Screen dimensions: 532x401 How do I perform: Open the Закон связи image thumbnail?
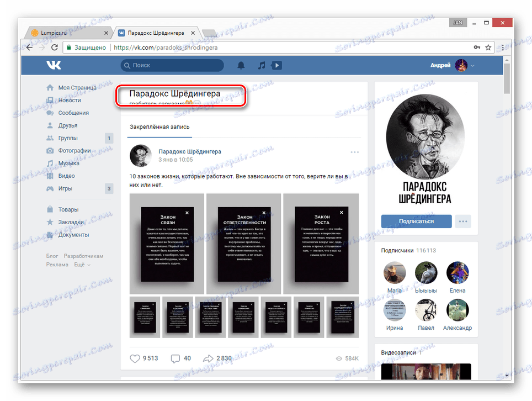167,244
